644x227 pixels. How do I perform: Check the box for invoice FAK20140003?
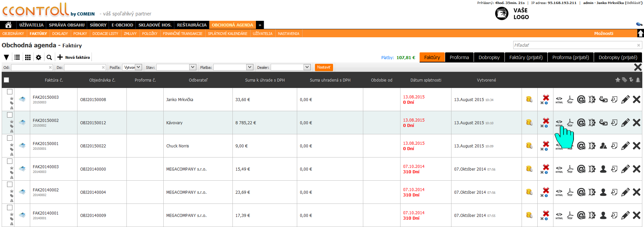click(x=10, y=161)
